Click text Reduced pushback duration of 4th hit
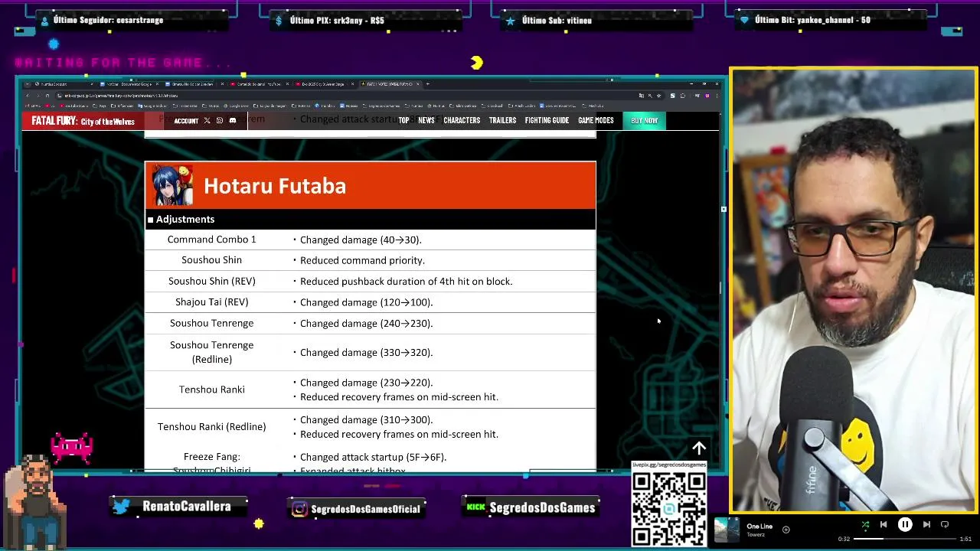The width and height of the screenshot is (980, 551). [x=406, y=282]
